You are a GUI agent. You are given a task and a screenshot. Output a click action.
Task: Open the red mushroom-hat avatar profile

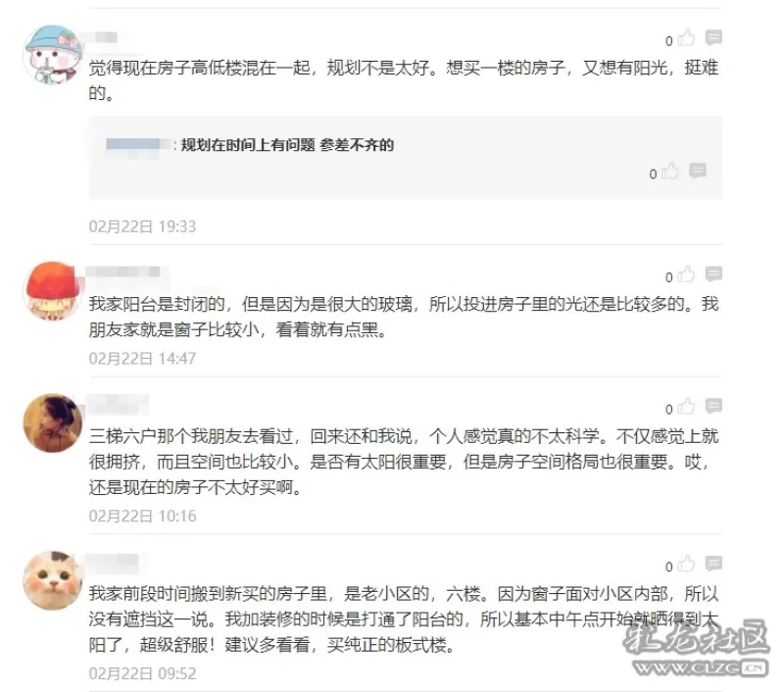point(53,291)
